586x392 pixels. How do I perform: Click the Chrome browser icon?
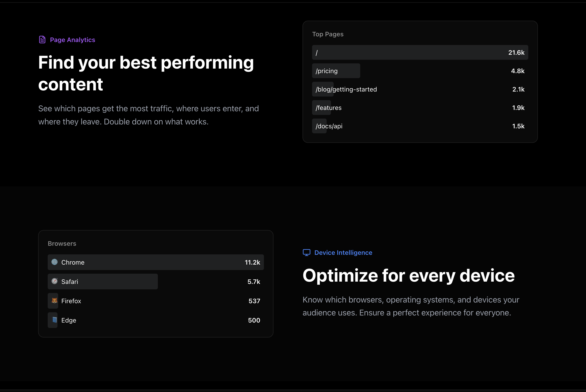55,262
